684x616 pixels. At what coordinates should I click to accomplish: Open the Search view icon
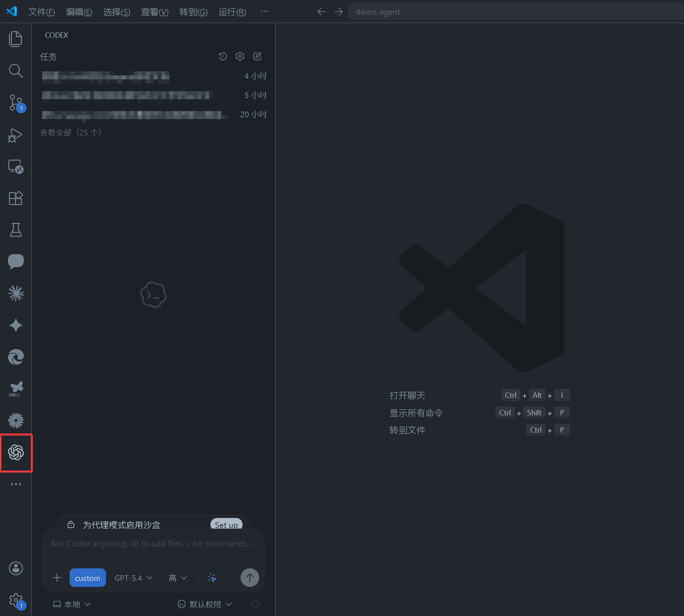(x=16, y=71)
